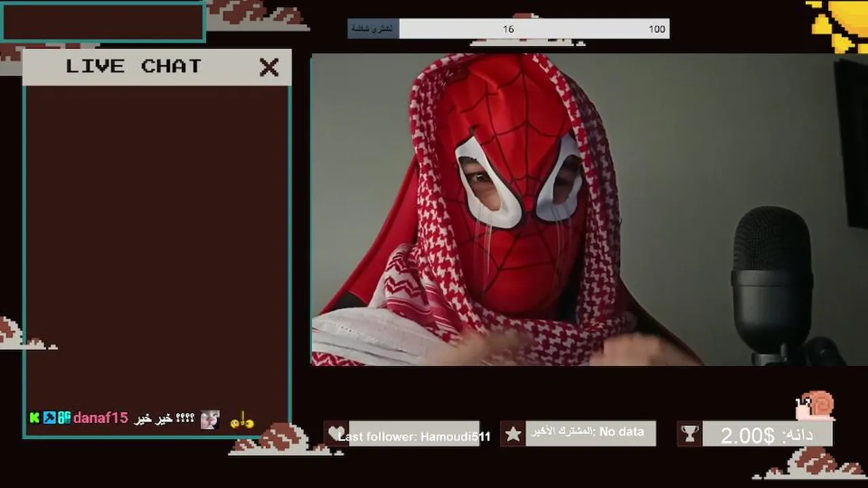868x488 pixels.
Task: Click the blue arrow badge beside danaf15
Action: [49, 418]
